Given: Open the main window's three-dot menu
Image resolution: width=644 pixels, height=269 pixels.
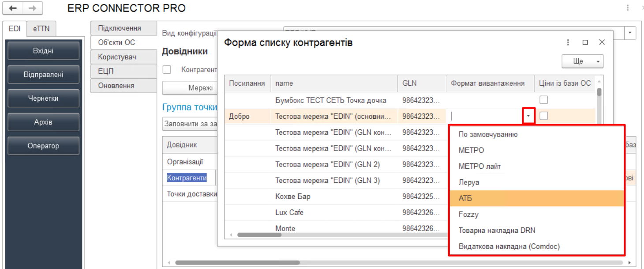Looking at the screenshot, I should click(628, 8).
